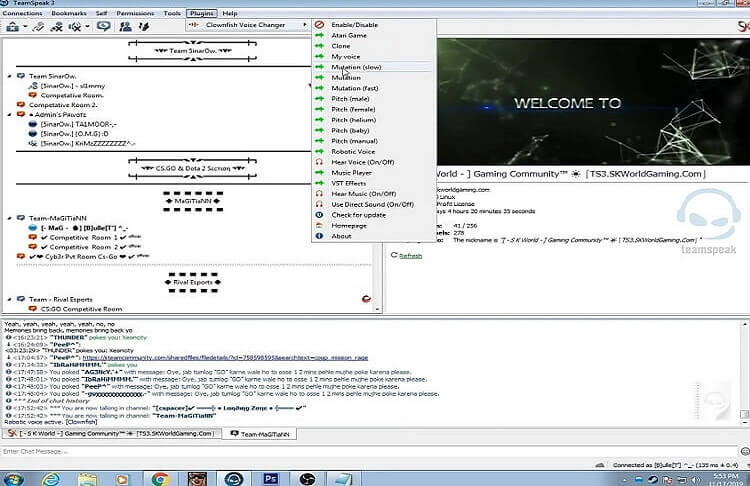
Task: Select plain Mutation voice effect
Action: (x=373, y=77)
